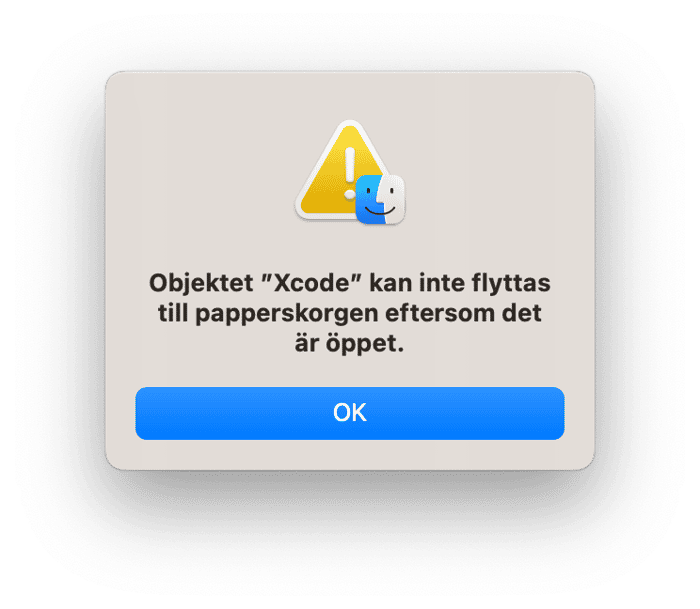
Task: Click the blue OK button
Action: (x=350, y=413)
